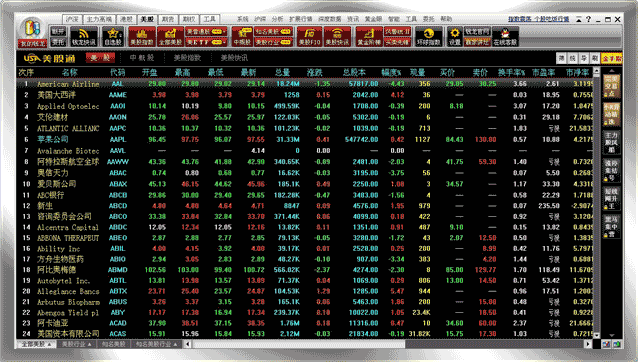The height and width of the screenshot is (362, 638).
Task: Open the 分析 menu
Action: (x=277, y=19)
